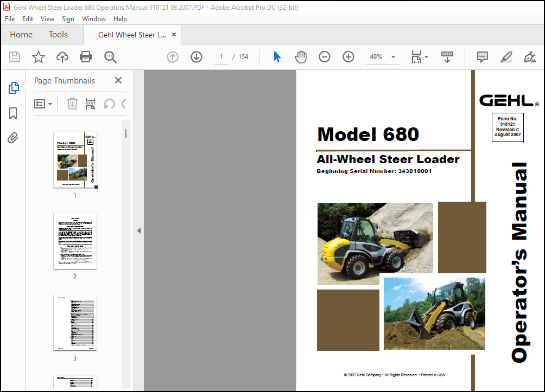The width and height of the screenshot is (545, 392).
Task: Click the current page number field
Action: [221, 57]
